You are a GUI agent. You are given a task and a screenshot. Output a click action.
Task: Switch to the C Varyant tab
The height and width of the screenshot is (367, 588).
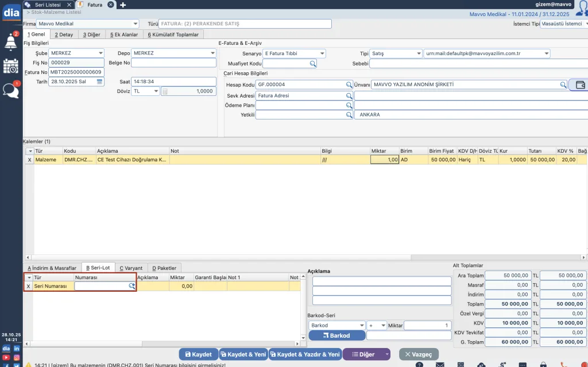tap(131, 268)
